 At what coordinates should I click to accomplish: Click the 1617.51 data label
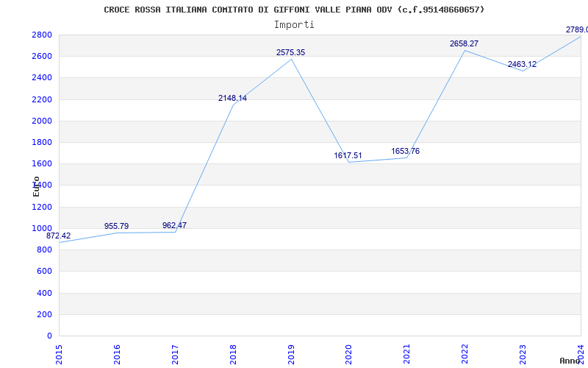coord(348,155)
